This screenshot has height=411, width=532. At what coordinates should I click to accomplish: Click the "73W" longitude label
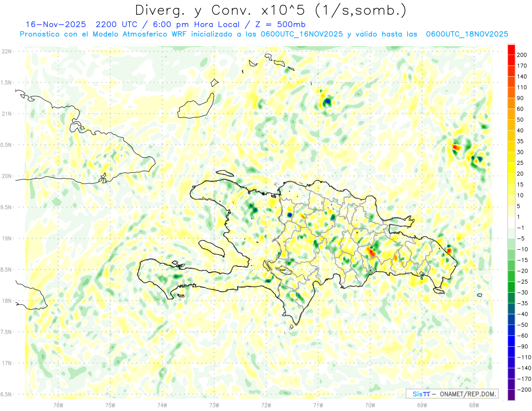pos(214,404)
